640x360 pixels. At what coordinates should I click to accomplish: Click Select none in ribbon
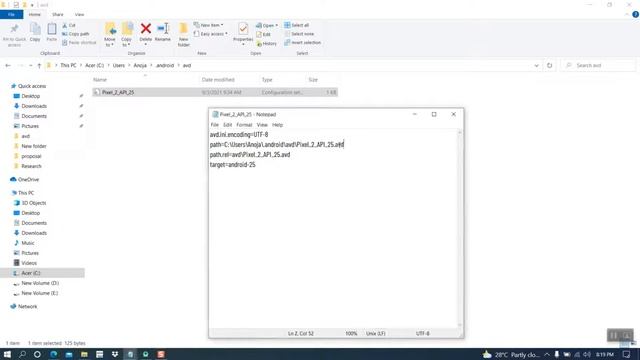(x=299, y=34)
